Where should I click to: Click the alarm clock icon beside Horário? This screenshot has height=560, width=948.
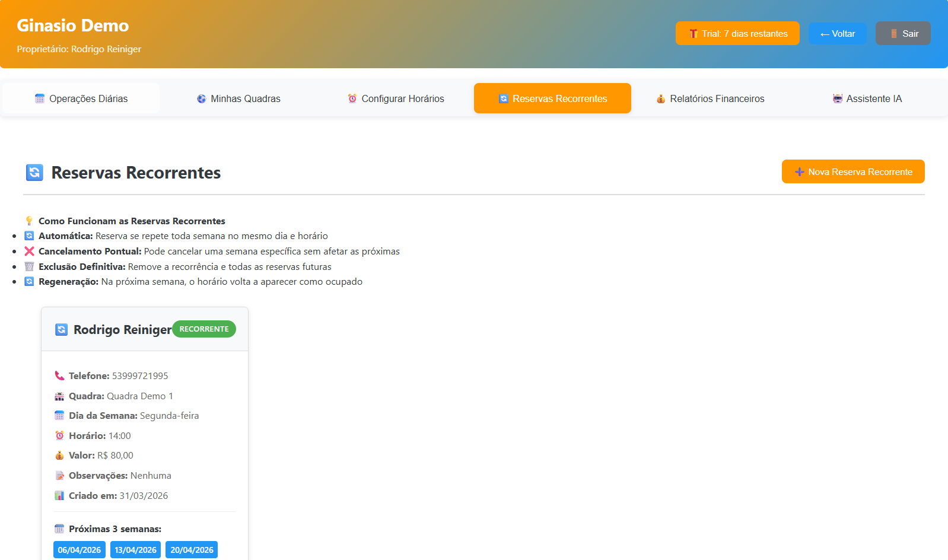[x=59, y=435]
